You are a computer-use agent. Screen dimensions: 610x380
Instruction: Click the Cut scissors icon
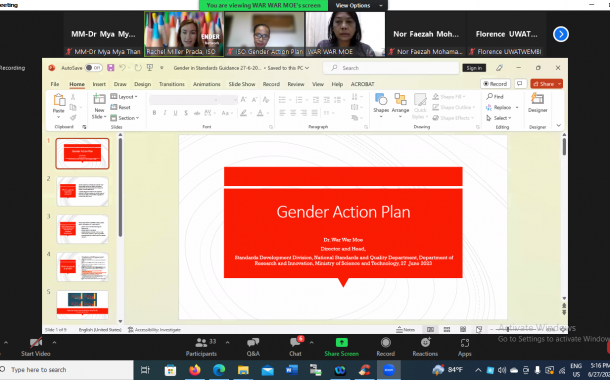73,96
